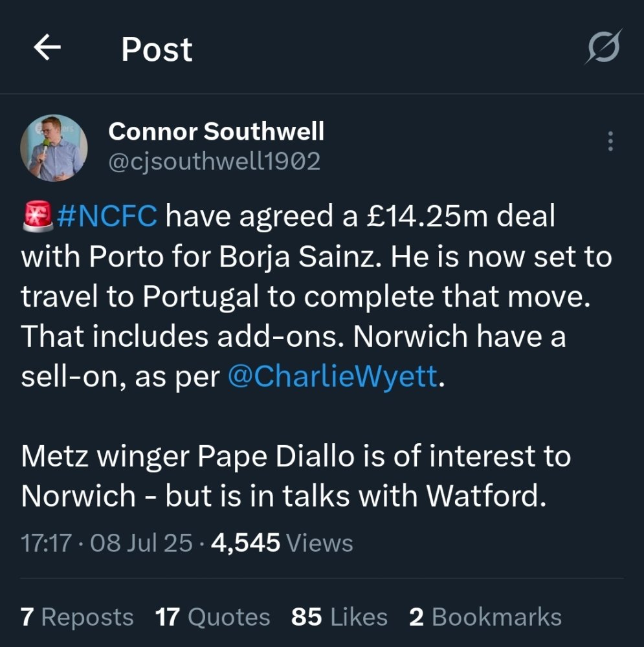Tap the 4,545 Views count
Viewport: 644px width, 647px height.
(x=282, y=543)
